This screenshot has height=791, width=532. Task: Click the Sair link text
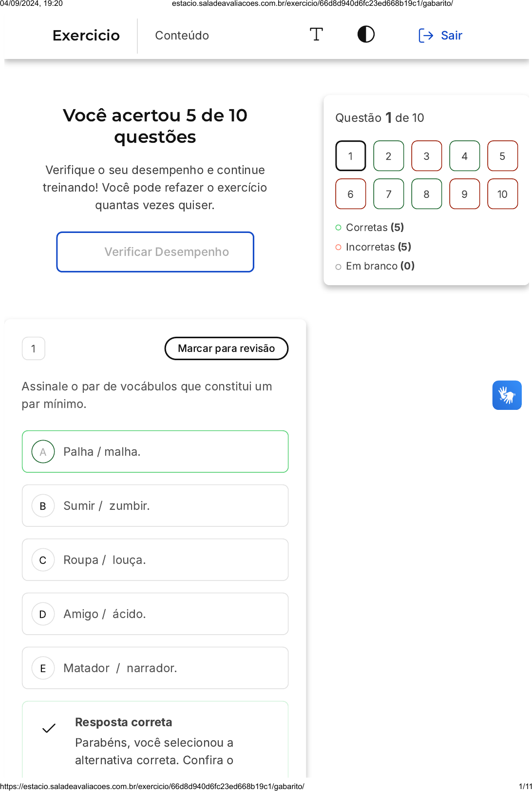click(452, 36)
